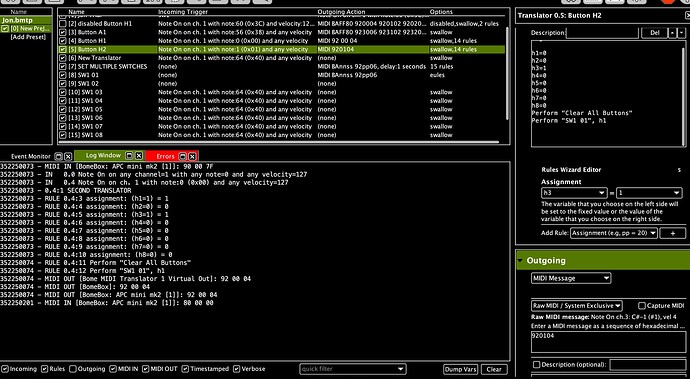This screenshot has width=690, height=379.
Task: Open the MIDI Message outgoing type dropdown
Action: [x=571, y=278]
